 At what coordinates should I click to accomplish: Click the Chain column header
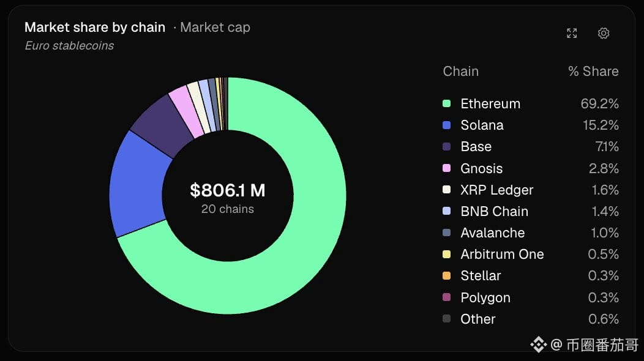(461, 72)
